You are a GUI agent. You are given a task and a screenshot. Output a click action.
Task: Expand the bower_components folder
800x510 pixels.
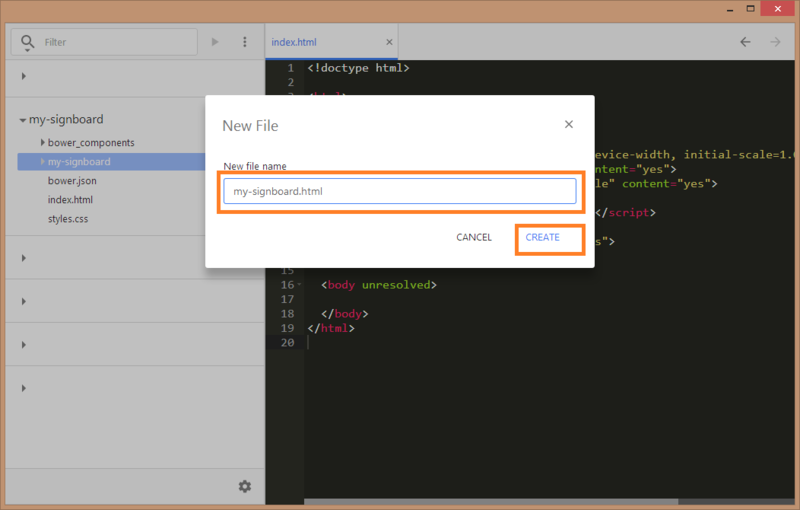click(43, 142)
